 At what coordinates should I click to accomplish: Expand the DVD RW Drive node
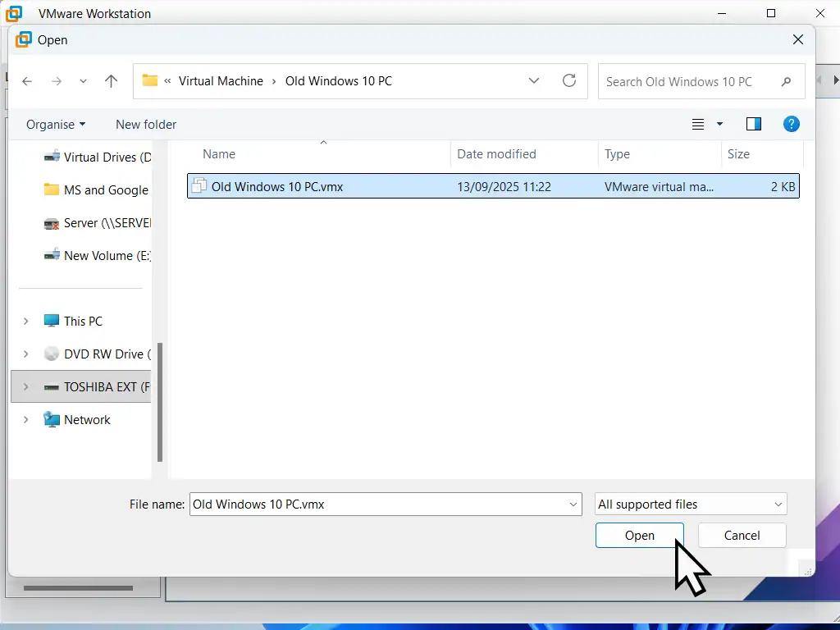25,354
